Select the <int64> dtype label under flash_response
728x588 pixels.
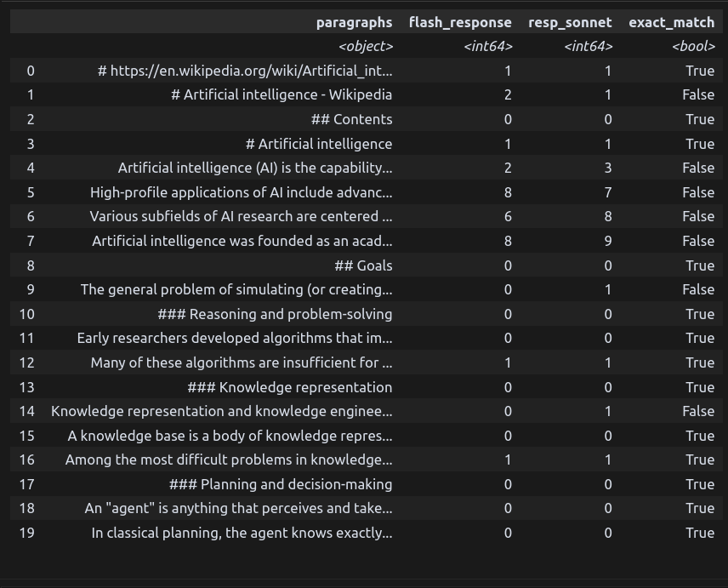tap(488, 47)
